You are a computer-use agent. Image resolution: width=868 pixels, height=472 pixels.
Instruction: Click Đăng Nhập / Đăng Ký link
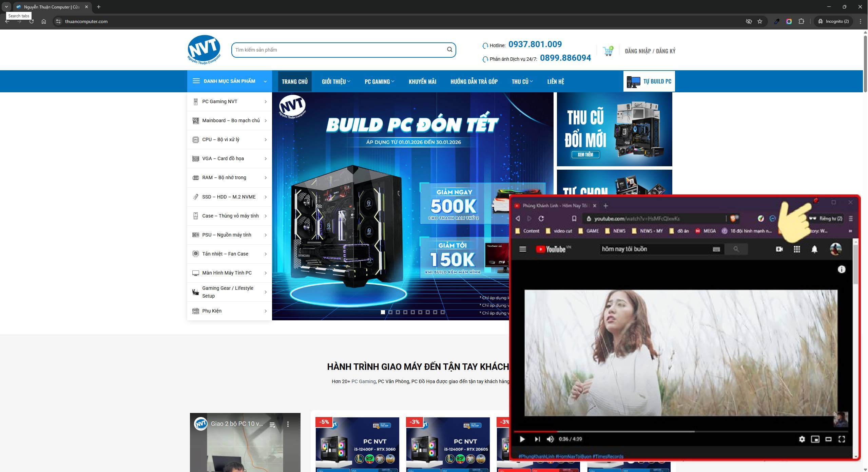point(650,51)
